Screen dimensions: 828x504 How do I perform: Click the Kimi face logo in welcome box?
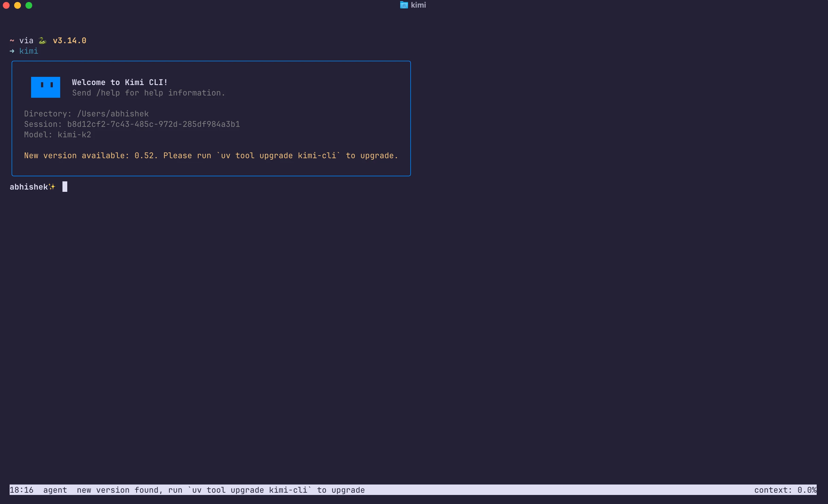coord(45,87)
